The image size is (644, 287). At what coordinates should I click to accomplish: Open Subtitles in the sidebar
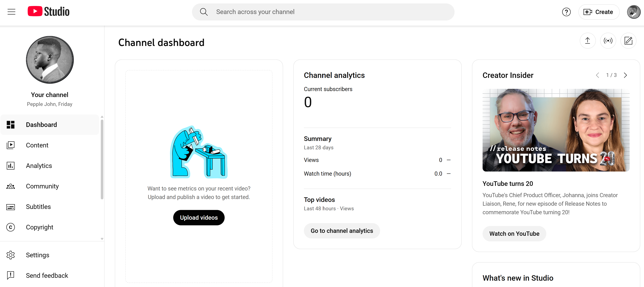point(38,207)
